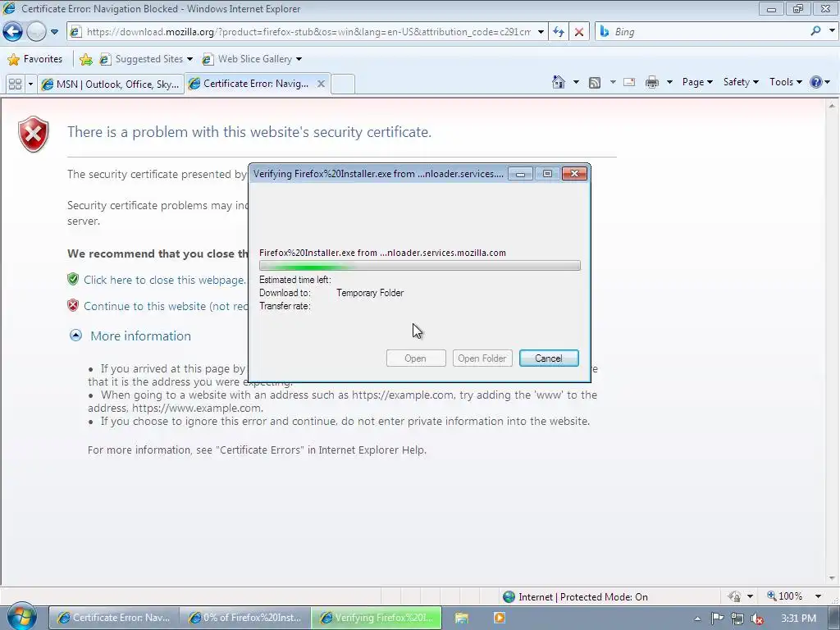The width and height of the screenshot is (840, 630).
Task: Click the Refresh page icon
Action: click(559, 32)
